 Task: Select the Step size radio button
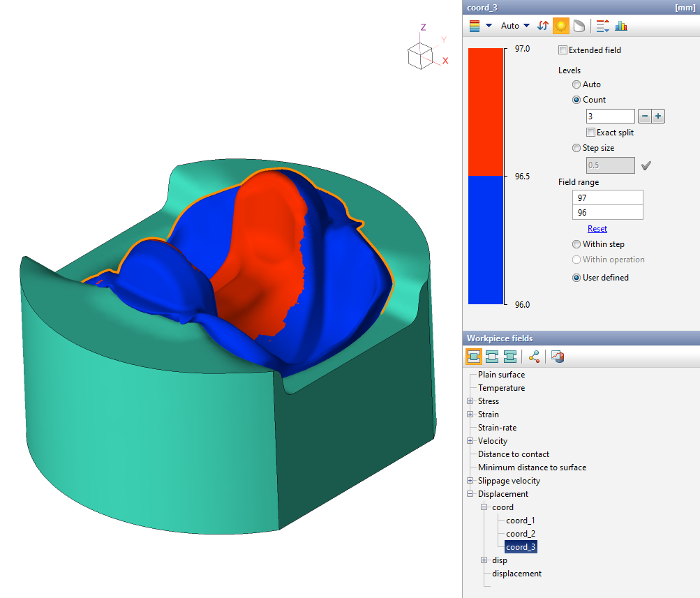576,148
